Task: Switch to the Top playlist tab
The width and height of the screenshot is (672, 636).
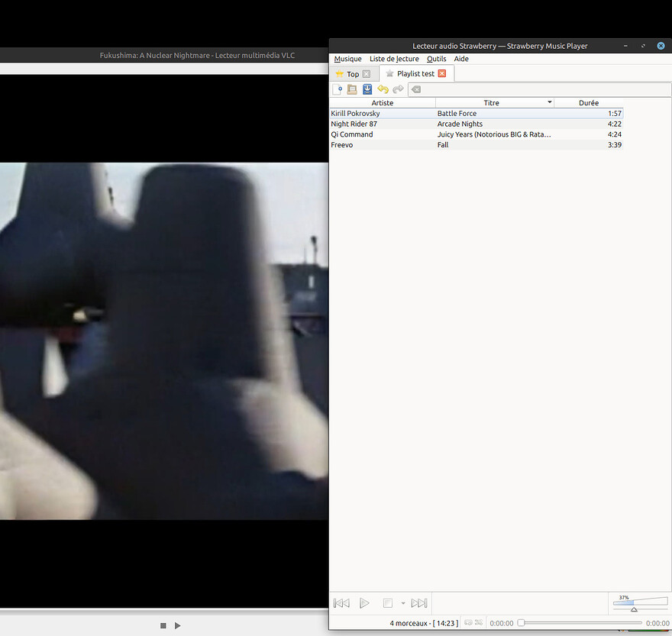Action: [x=353, y=74]
